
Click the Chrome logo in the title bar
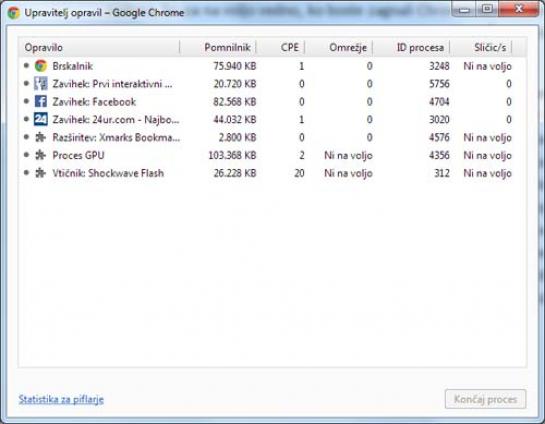coord(14,13)
